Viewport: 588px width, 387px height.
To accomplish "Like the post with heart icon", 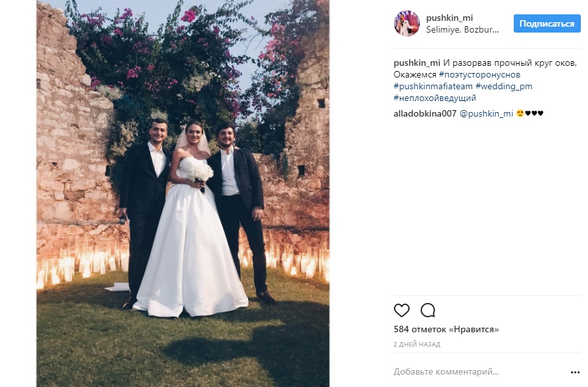I will click(401, 310).
